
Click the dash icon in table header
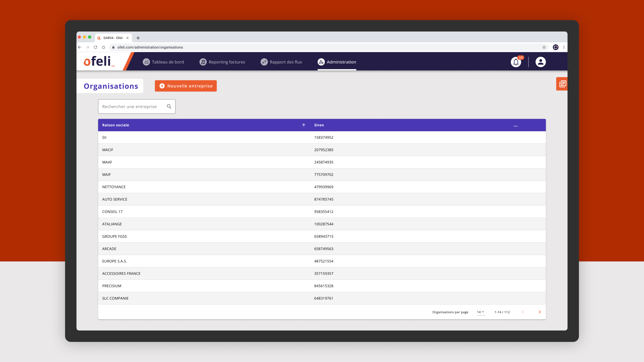(x=516, y=126)
